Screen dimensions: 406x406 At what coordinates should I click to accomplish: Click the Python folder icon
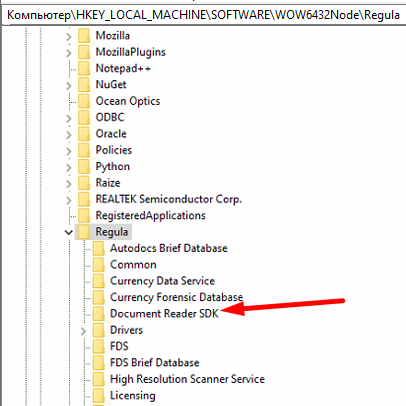point(84,166)
